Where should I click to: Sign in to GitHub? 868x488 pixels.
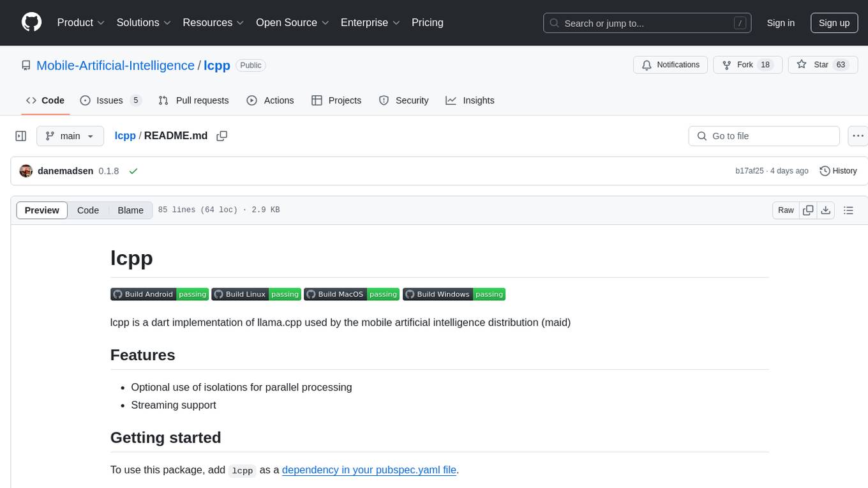(x=781, y=23)
